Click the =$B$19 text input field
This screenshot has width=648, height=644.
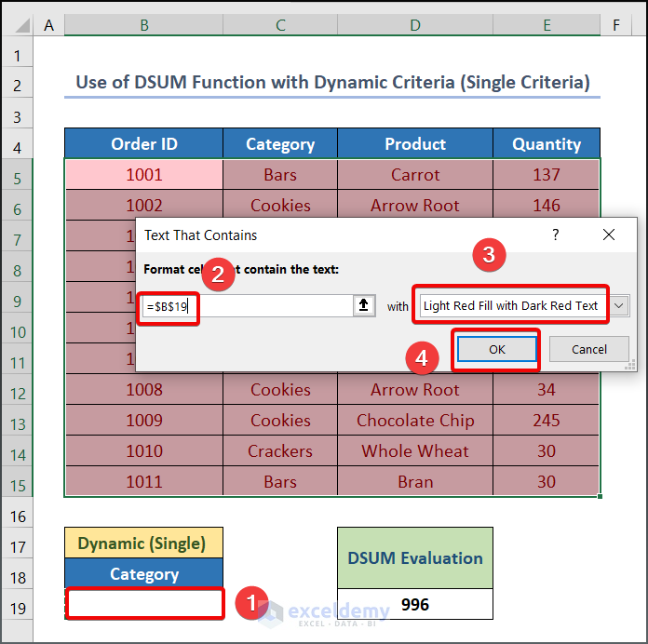click(x=248, y=306)
